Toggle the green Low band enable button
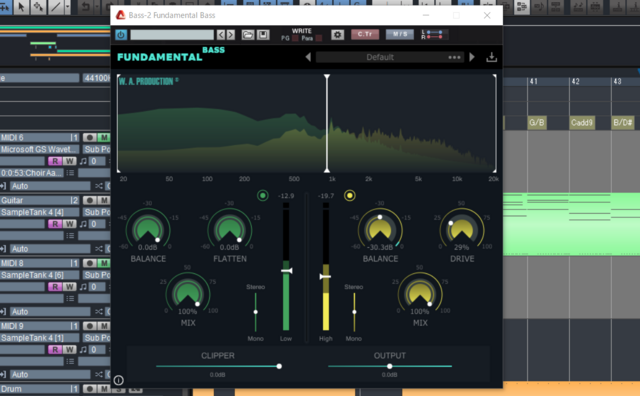Viewport: 640px width, 396px height. tap(263, 196)
